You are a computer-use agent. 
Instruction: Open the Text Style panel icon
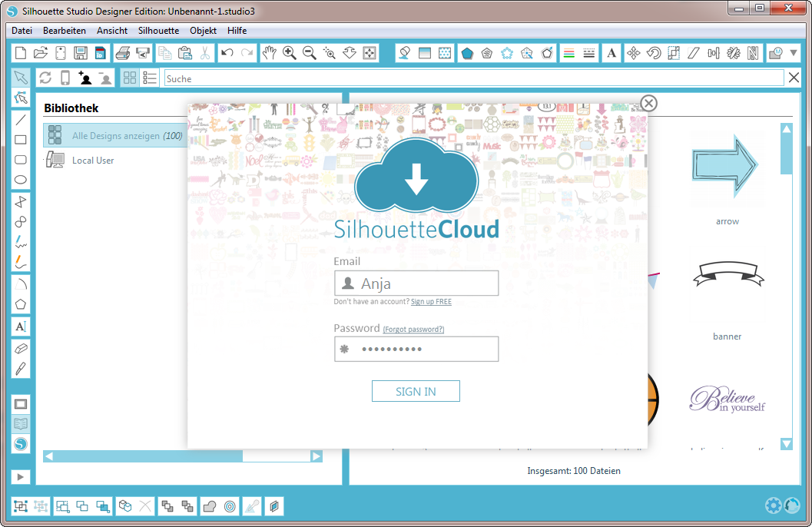611,53
